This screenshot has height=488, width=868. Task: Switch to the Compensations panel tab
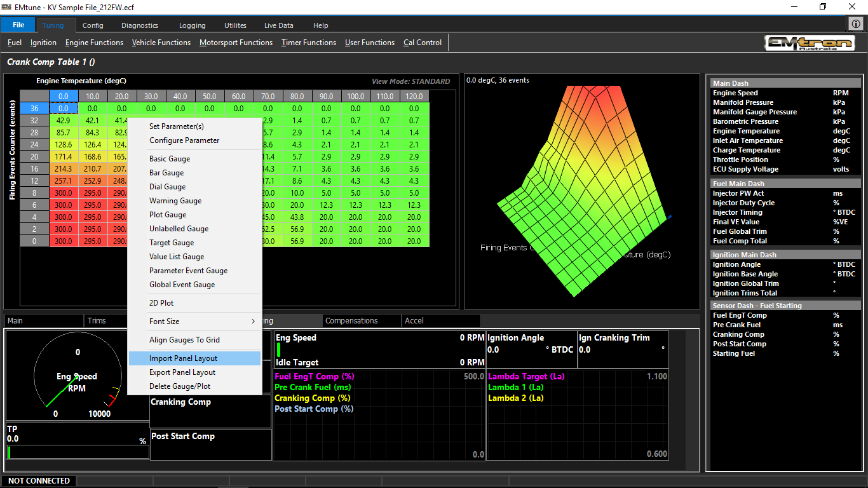[x=362, y=321]
